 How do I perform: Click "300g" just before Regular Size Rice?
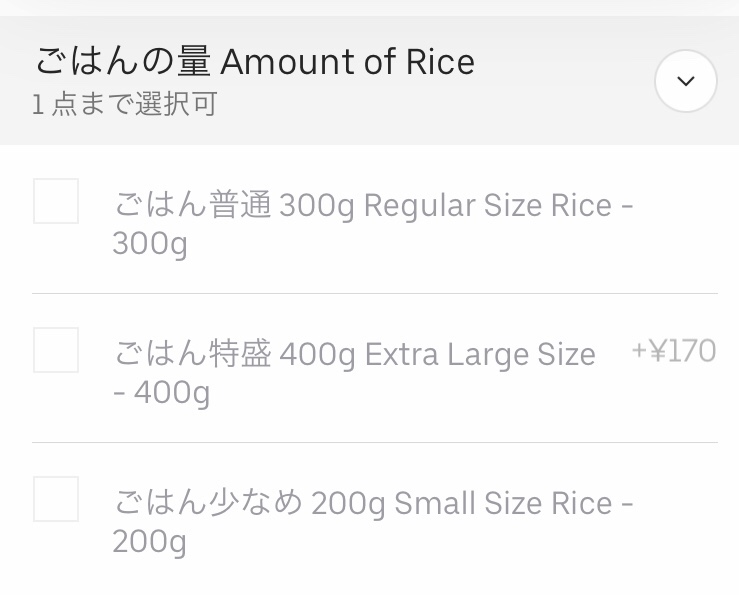coord(317,206)
